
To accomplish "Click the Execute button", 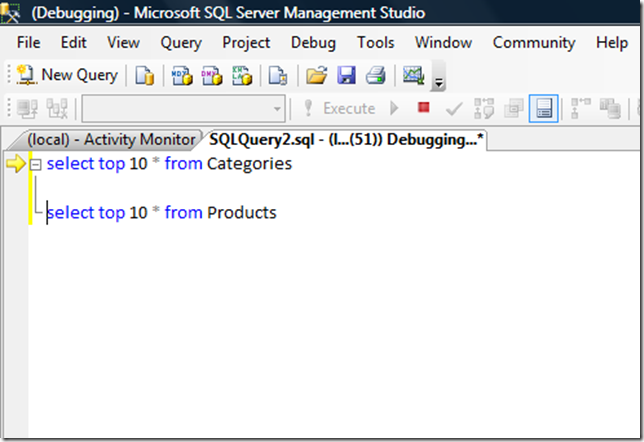I will [340, 108].
